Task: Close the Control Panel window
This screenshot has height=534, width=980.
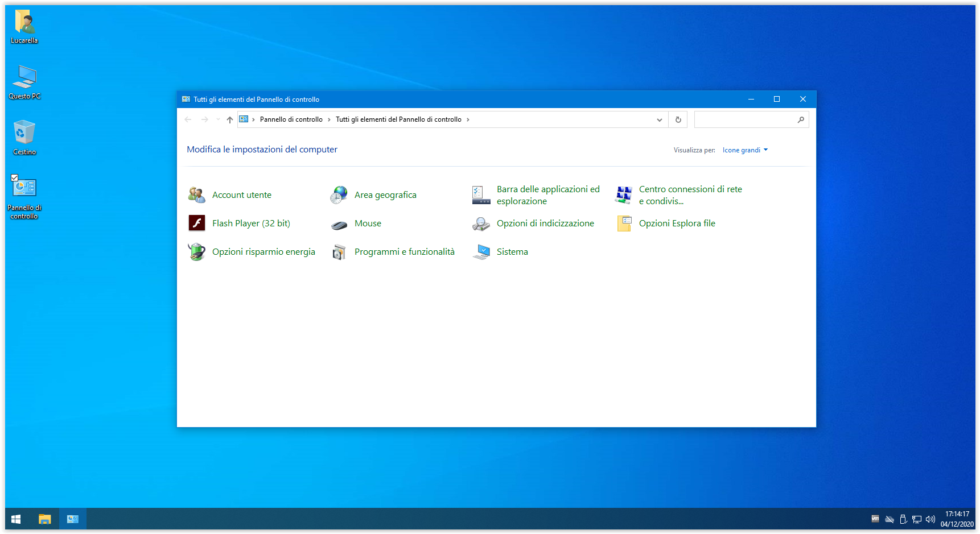Action: tap(803, 99)
